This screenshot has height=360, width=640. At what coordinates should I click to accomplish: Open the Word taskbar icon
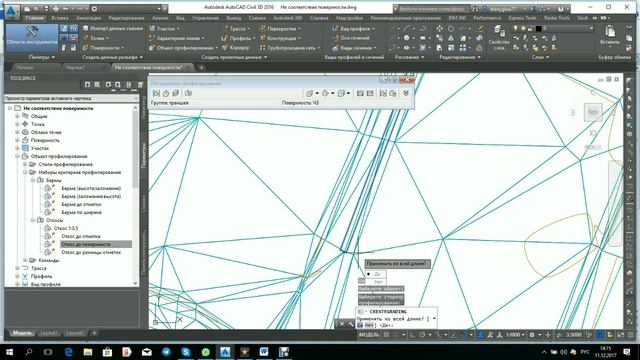tap(264, 352)
